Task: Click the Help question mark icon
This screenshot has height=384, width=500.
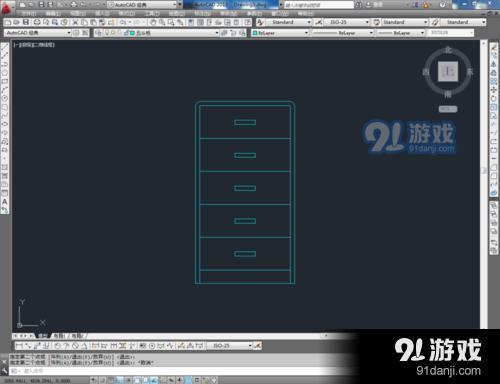Action: pyautogui.click(x=443, y=5)
